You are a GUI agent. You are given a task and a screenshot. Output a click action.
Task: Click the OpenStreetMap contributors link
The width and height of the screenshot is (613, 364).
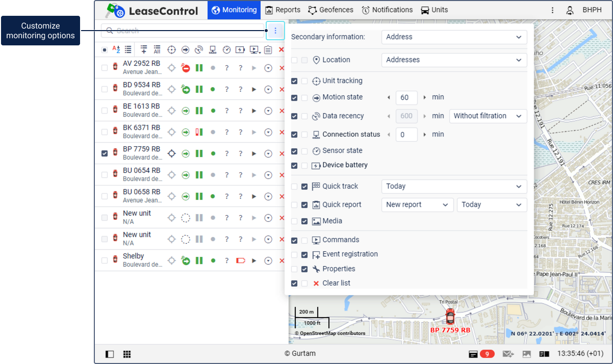tap(331, 333)
